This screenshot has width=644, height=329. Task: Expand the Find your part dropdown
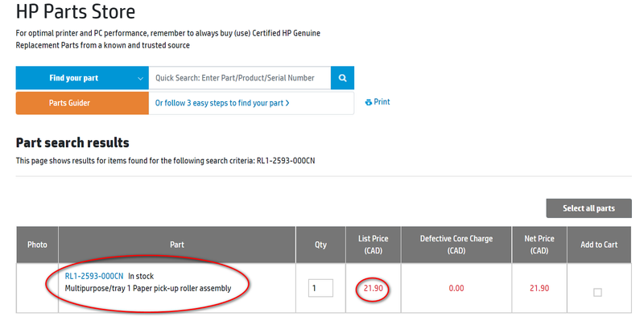[82, 78]
